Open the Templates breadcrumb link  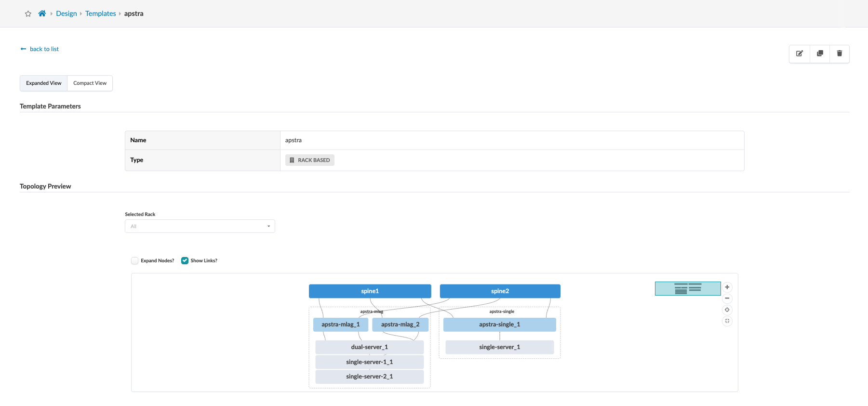click(x=101, y=14)
